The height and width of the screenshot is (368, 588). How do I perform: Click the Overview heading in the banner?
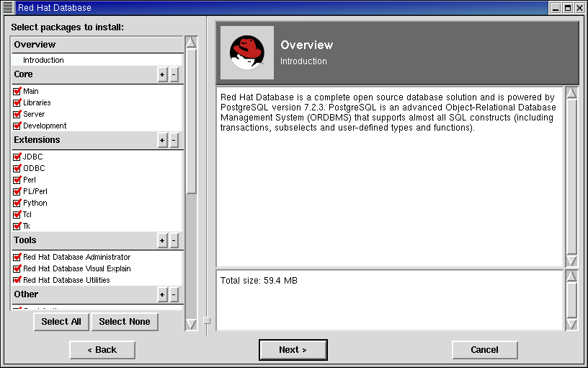pyautogui.click(x=307, y=45)
